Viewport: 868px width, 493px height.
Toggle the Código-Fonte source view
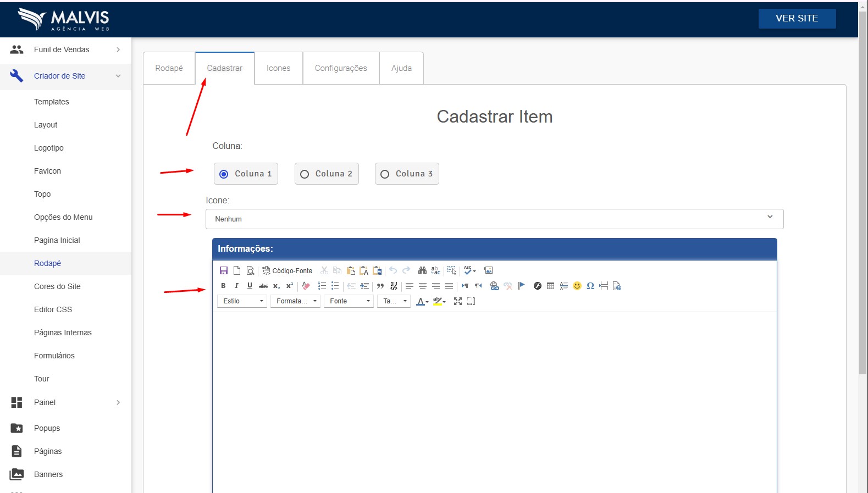[288, 270]
